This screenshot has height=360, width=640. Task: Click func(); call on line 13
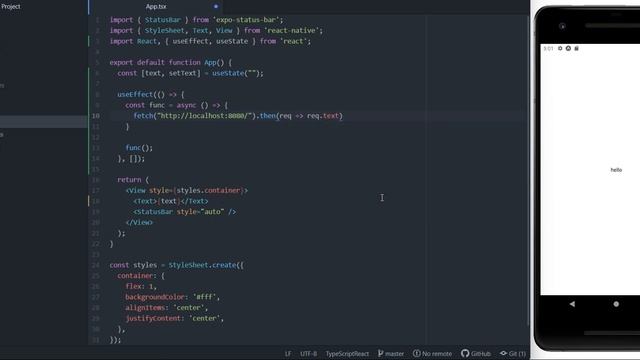(139, 148)
